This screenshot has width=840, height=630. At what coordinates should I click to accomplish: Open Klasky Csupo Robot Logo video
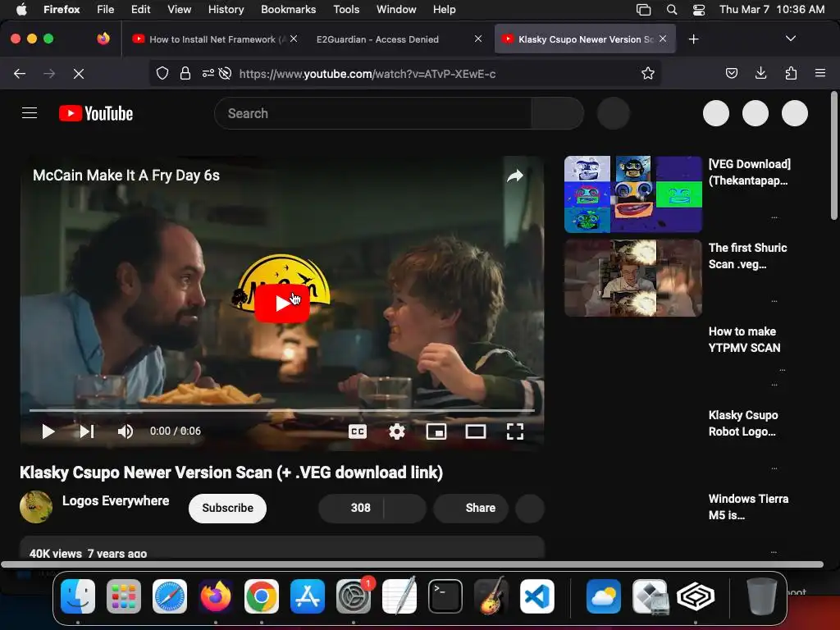(743, 423)
